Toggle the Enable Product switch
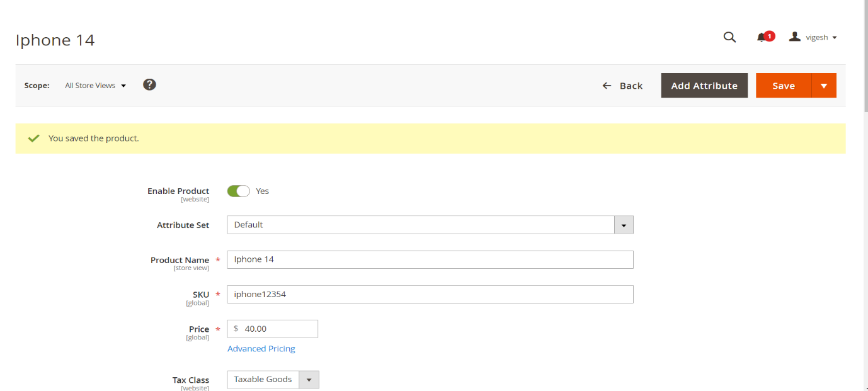 coord(239,191)
